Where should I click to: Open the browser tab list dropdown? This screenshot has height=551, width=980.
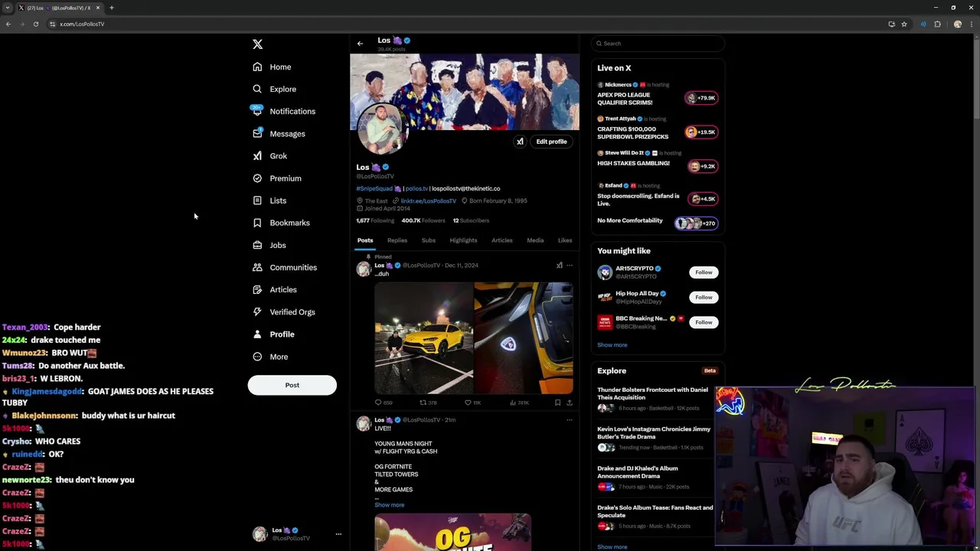[8, 8]
